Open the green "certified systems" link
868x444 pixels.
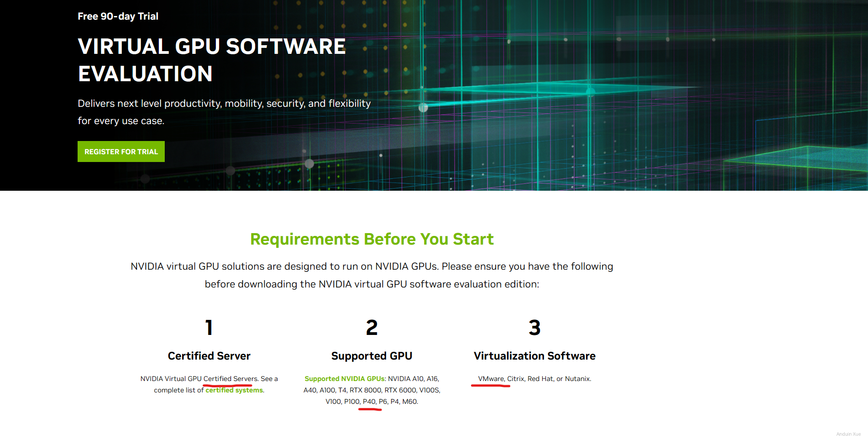tap(234, 390)
